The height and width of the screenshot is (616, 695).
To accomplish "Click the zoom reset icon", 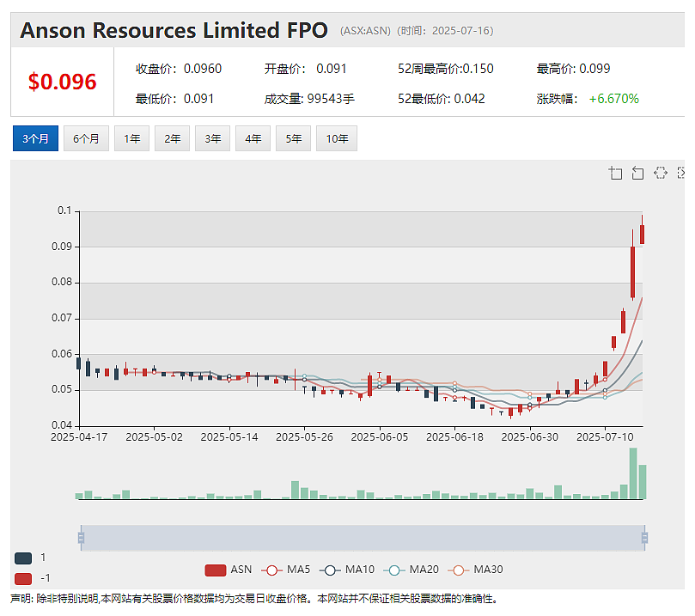I will [637, 173].
